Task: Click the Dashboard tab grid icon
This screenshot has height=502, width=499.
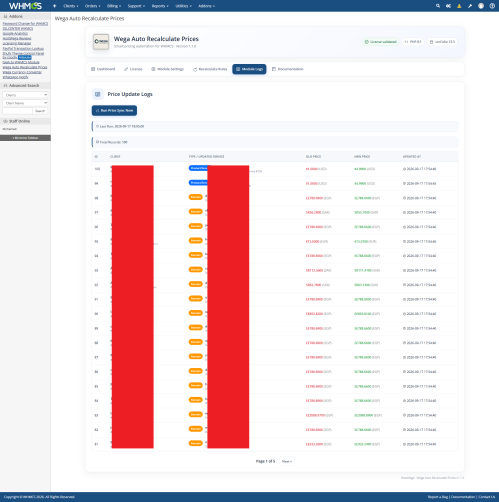Action: tap(93, 69)
